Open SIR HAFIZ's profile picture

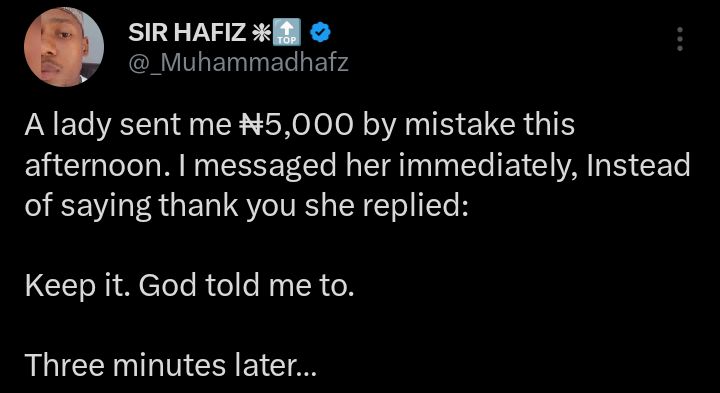(64, 47)
